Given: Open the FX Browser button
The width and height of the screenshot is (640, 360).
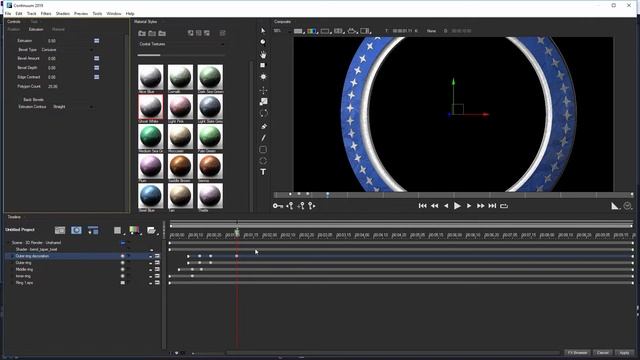Looking at the screenshot, I should [x=578, y=353].
